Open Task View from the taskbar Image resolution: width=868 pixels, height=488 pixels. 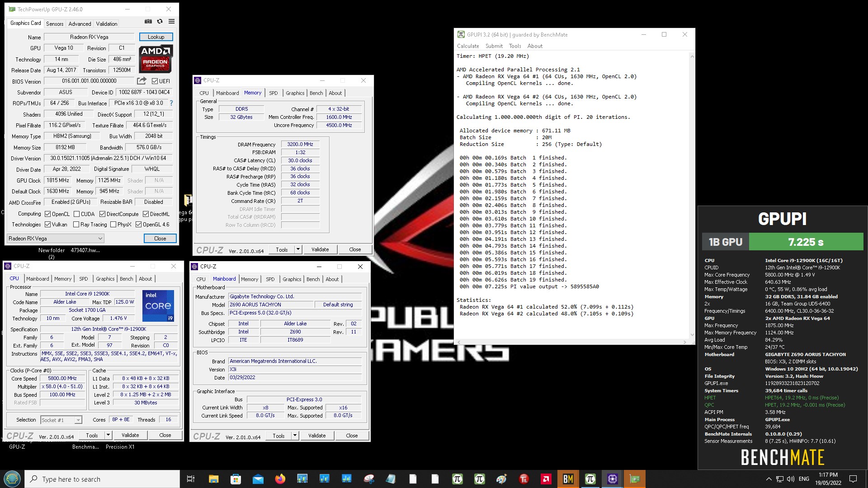coord(191,479)
